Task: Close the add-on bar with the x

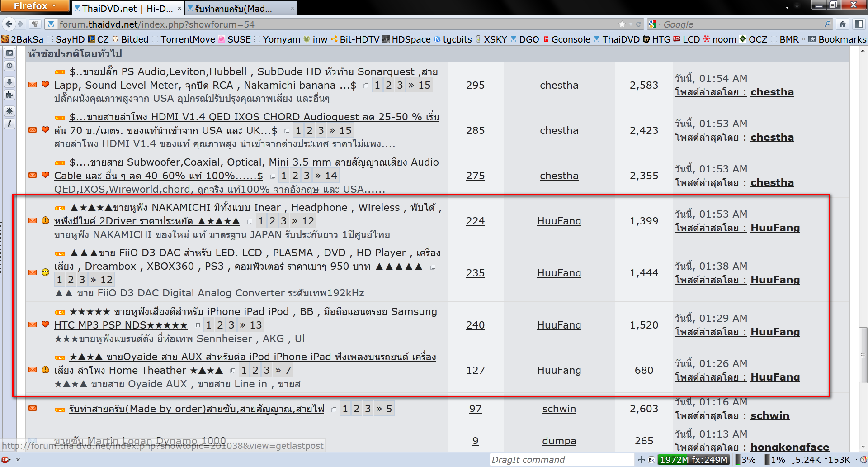Action: click(18, 460)
